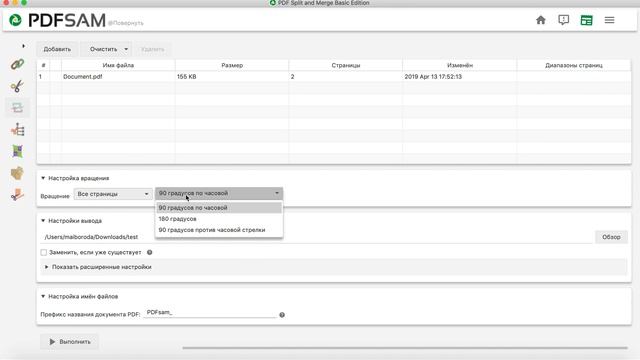This screenshot has height=360, width=640.
Task: Open the Extract tool icon
Action: 17,173
